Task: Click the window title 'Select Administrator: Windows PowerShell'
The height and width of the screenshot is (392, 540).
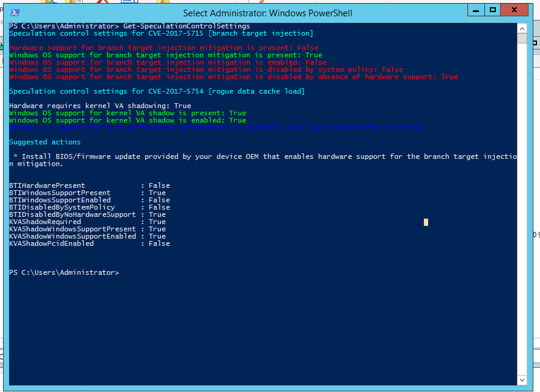Action: coord(268,13)
